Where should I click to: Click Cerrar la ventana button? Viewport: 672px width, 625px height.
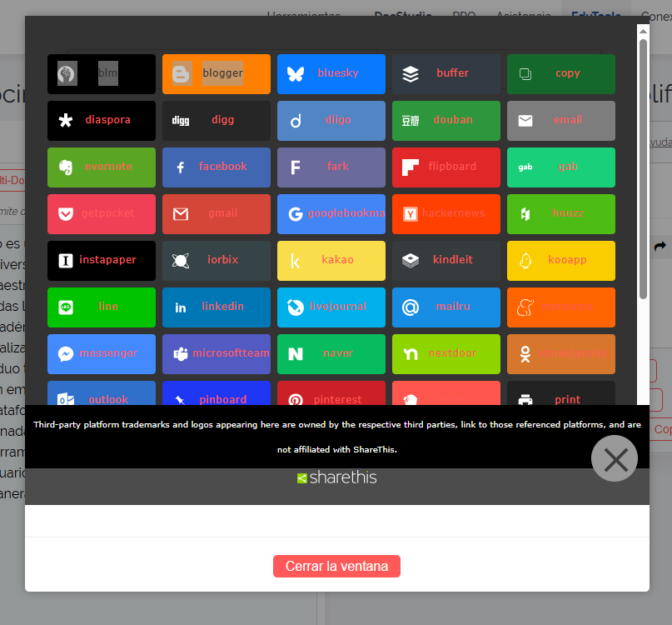[337, 566]
